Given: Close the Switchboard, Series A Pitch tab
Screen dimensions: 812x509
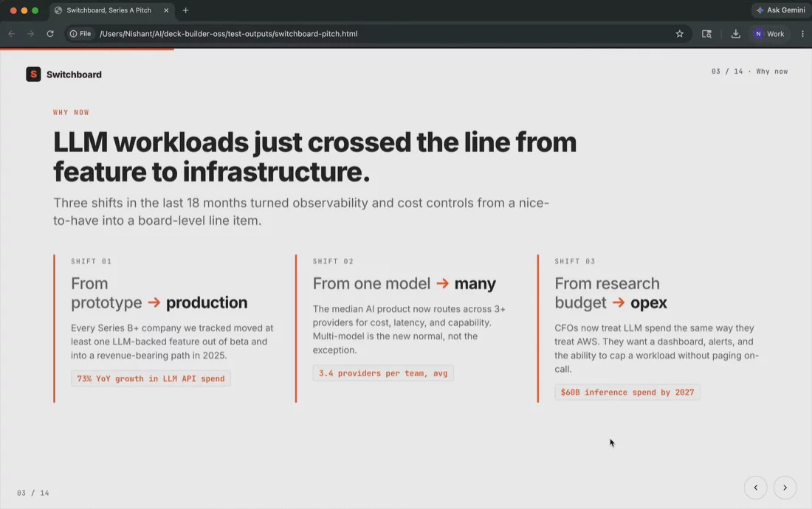Looking at the screenshot, I should tap(166, 10).
